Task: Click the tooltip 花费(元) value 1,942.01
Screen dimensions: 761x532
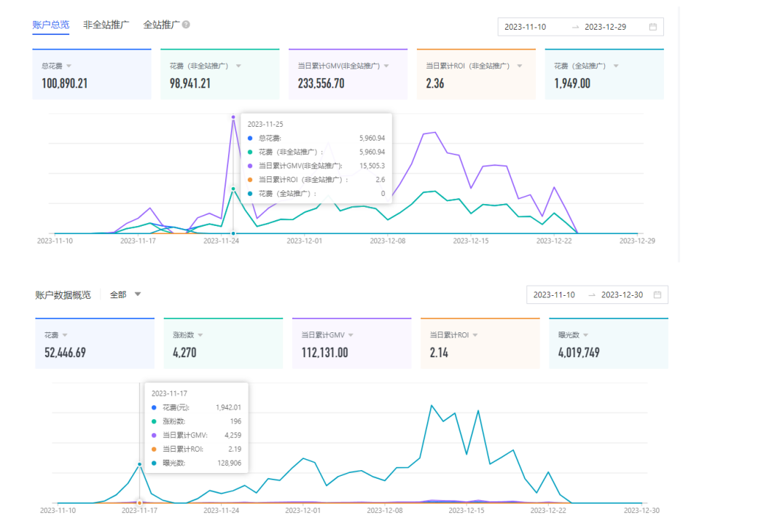Action: [x=228, y=407]
